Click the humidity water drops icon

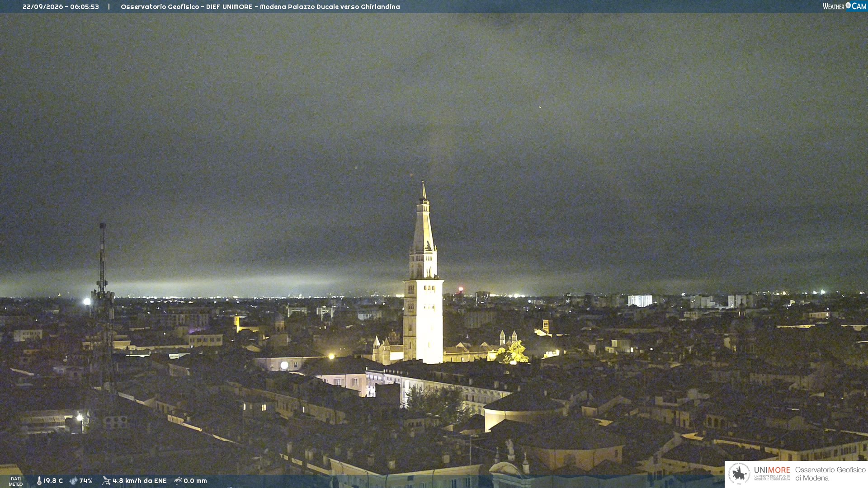pos(74,481)
